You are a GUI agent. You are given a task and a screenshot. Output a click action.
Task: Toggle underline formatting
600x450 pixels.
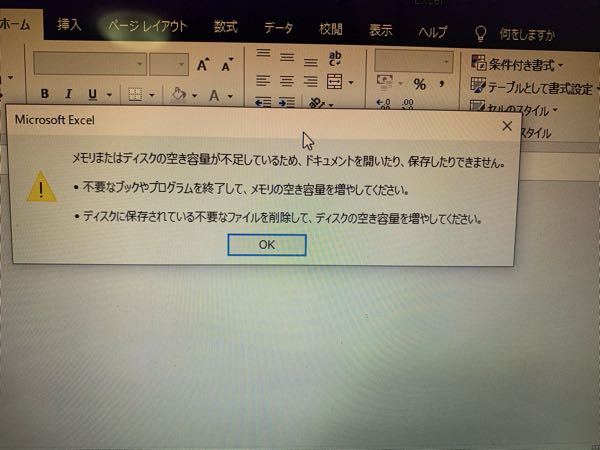pyautogui.click(x=92, y=94)
